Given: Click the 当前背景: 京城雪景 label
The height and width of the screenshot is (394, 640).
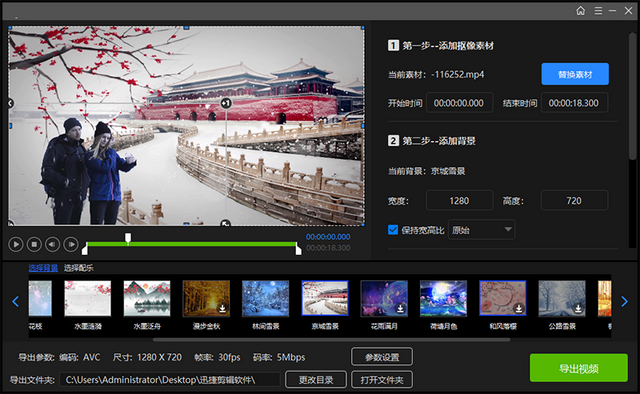Looking at the screenshot, I should (427, 171).
